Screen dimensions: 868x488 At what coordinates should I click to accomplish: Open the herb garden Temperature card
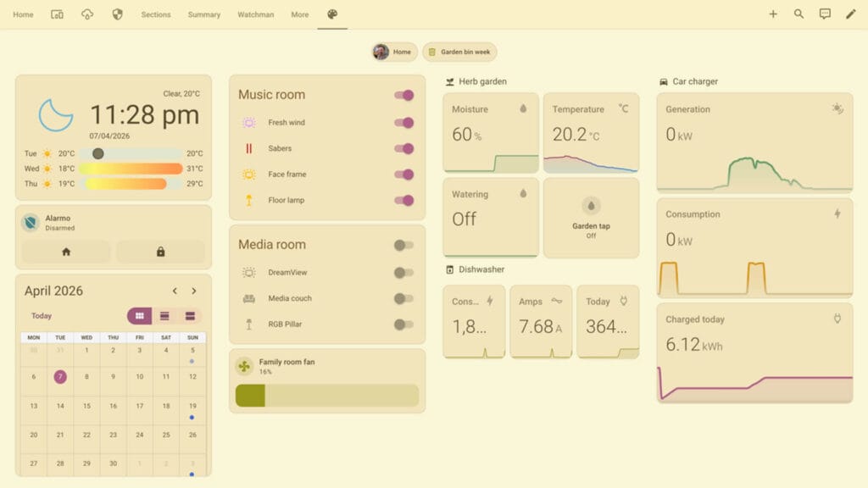pyautogui.click(x=591, y=133)
